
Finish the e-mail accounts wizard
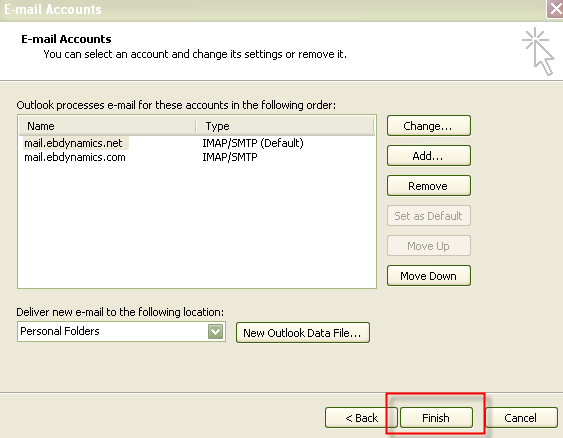[x=436, y=418]
